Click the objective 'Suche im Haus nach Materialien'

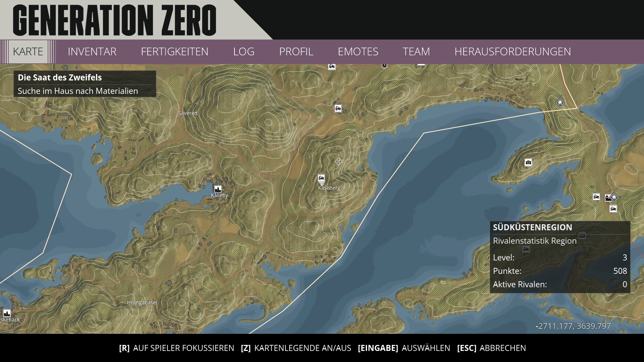pyautogui.click(x=78, y=91)
